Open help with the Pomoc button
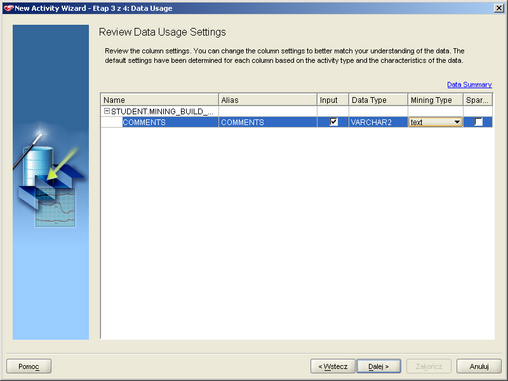The width and height of the screenshot is (508, 381). (x=29, y=366)
